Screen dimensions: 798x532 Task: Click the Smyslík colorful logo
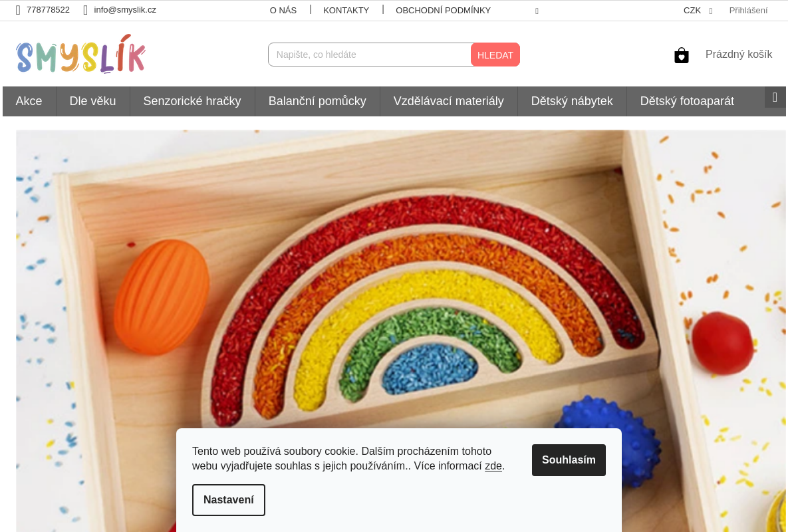[81, 54]
